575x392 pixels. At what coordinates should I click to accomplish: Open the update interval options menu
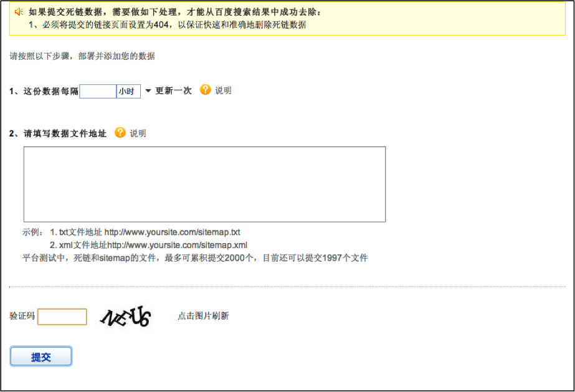click(x=147, y=90)
